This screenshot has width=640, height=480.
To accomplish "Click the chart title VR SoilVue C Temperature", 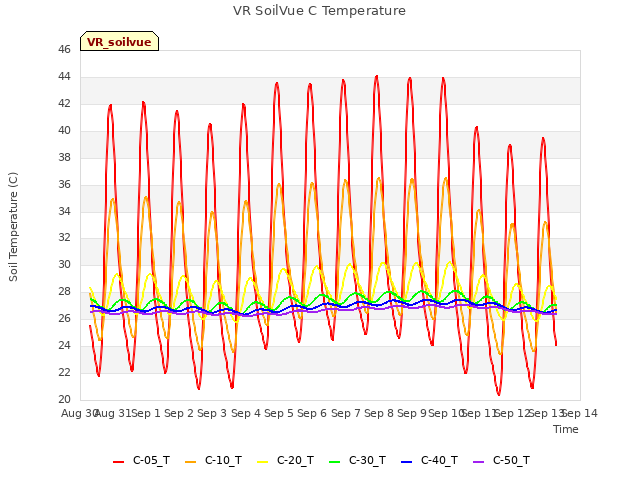I will pyautogui.click(x=319, y=11).
